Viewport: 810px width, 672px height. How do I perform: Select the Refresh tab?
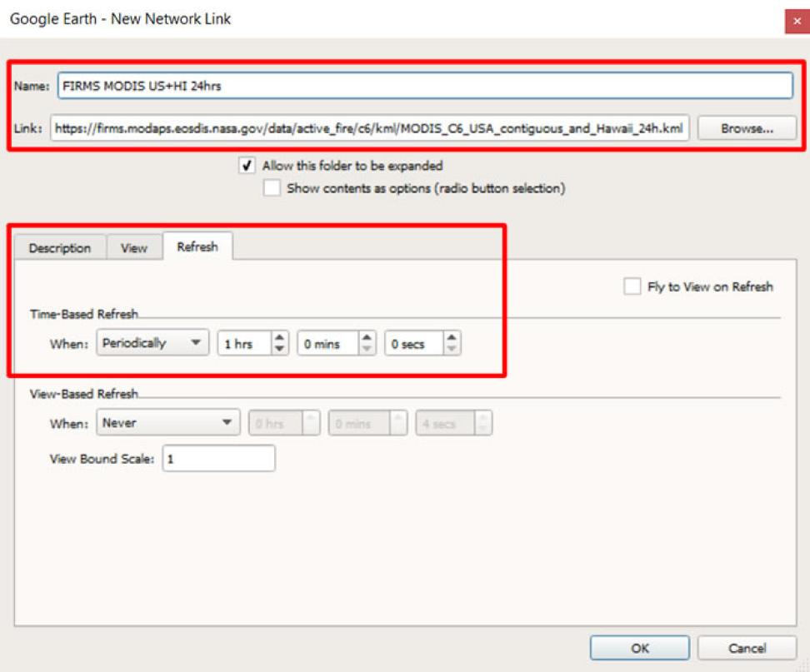197,246
